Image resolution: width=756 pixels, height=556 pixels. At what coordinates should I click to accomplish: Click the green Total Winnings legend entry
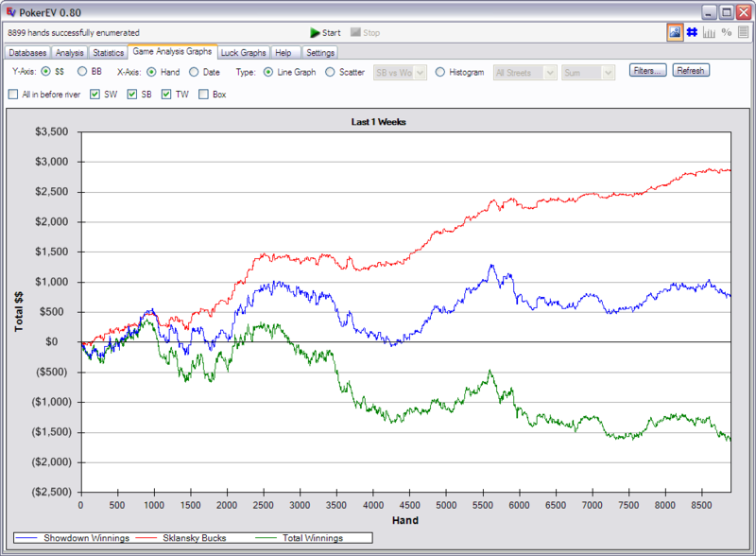pos(300,538)
